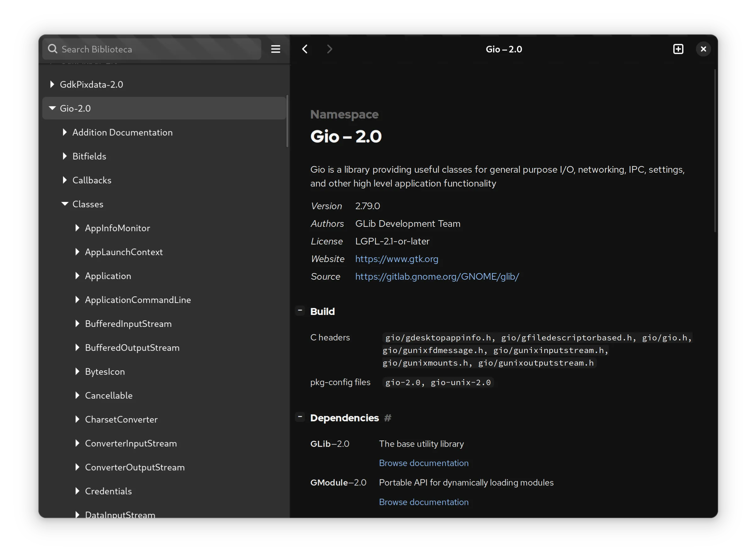Click the forward navigation arrow

(329, 49)
